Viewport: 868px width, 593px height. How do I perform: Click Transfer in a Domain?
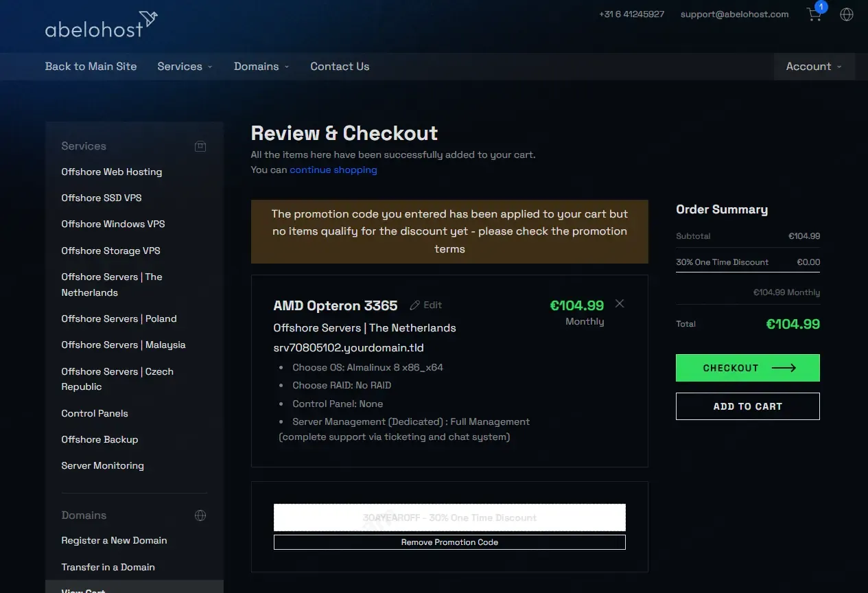point(108,567)
